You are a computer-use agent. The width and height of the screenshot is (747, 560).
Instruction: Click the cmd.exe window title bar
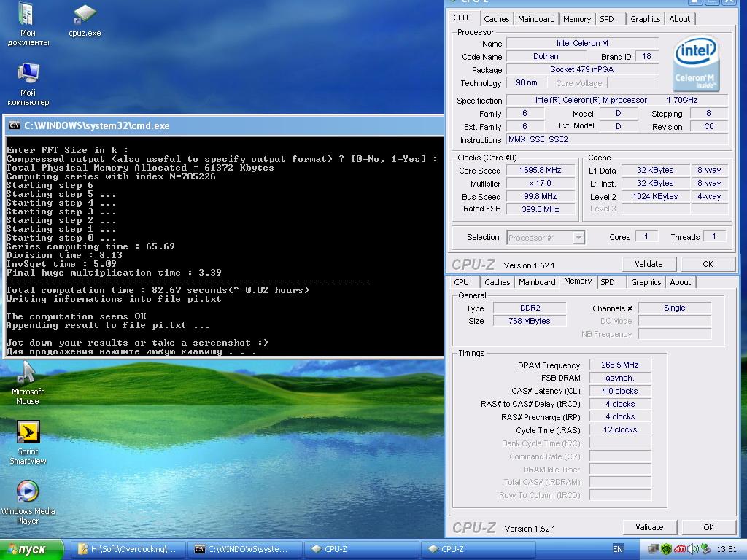[224, 125]
